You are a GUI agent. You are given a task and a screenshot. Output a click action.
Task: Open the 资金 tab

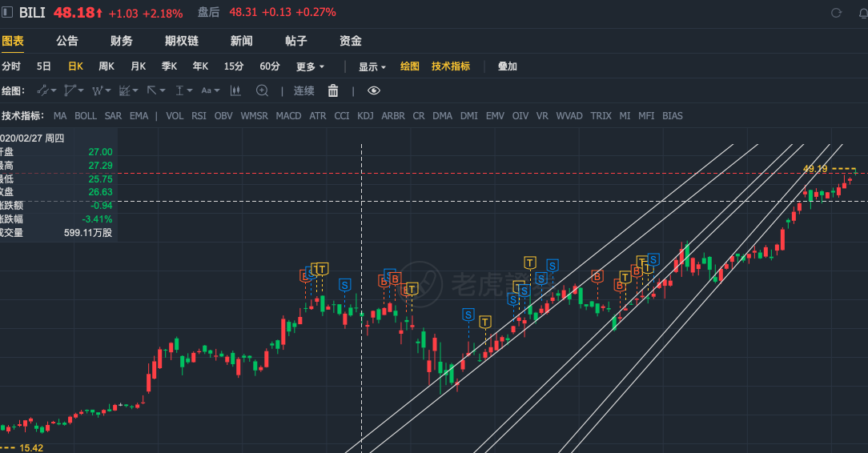click(x=351, y=41)
